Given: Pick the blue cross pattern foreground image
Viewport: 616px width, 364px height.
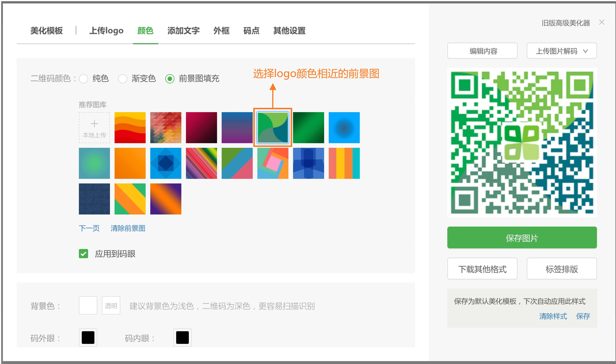Looking at the screenshot, I should (x=308, y=163).
